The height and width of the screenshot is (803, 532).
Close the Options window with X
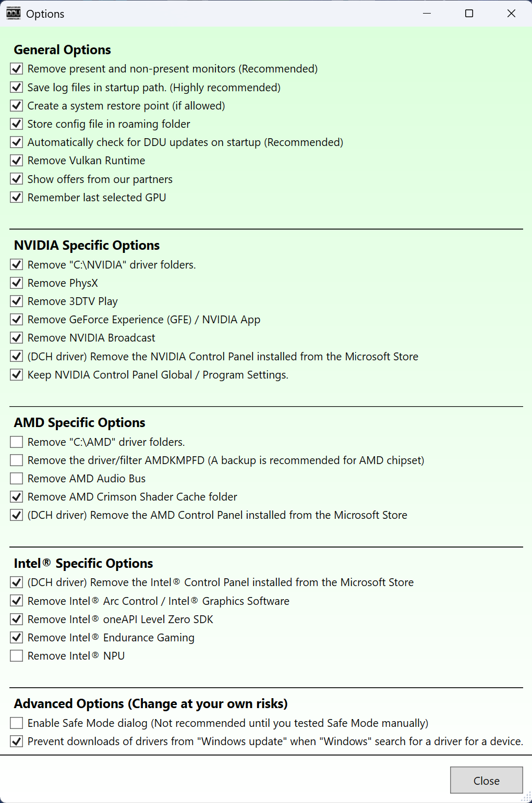[511, 14]
